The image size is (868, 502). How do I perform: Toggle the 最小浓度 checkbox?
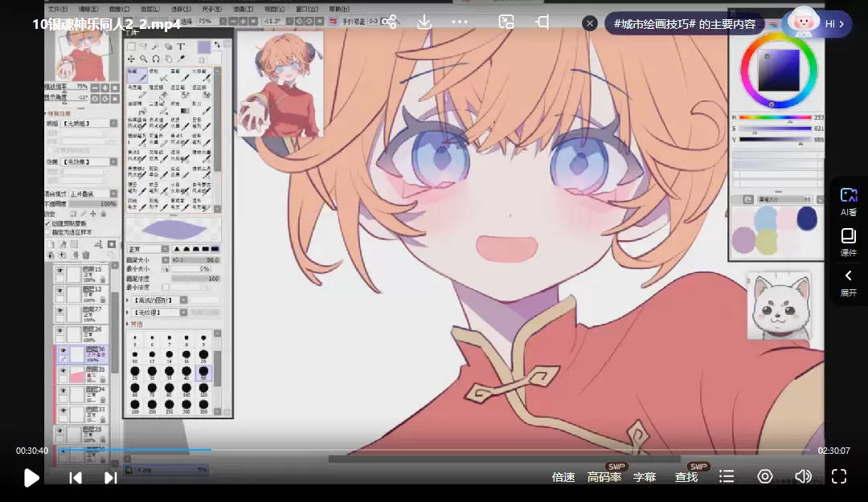pos(166,288)
